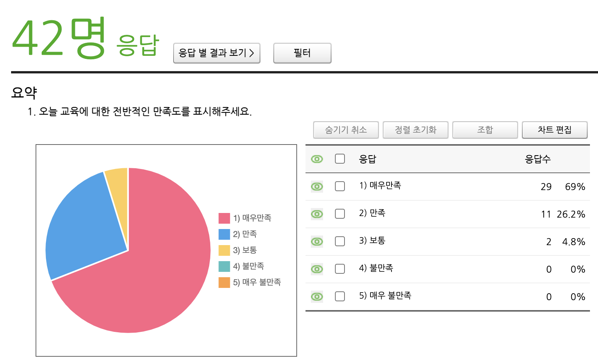Click the 필터 button

[302, 53]
